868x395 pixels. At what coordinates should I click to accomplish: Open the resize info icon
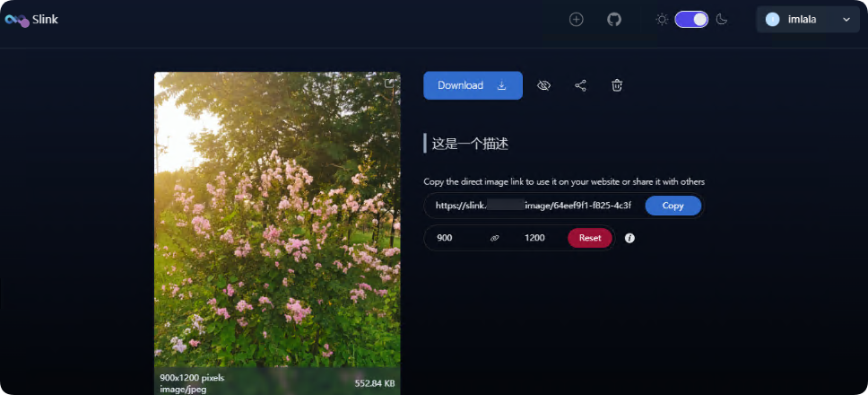click(x=629, y=238)
